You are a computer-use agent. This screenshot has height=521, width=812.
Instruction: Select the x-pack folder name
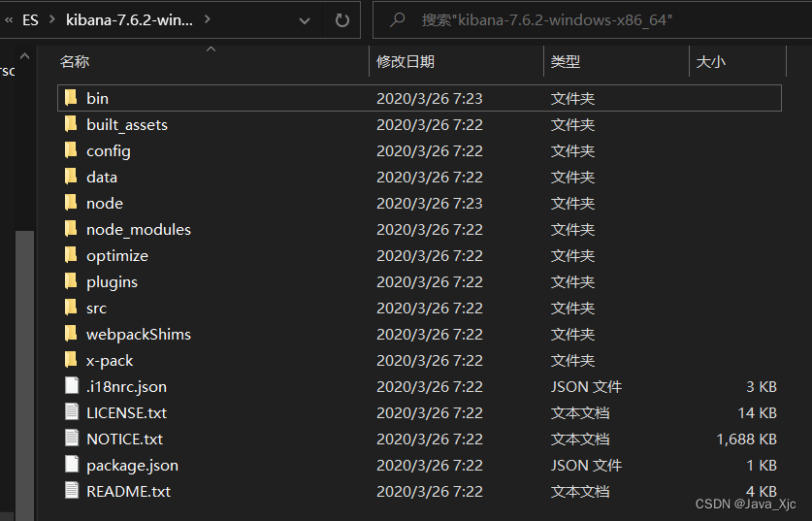pos(110,361)
